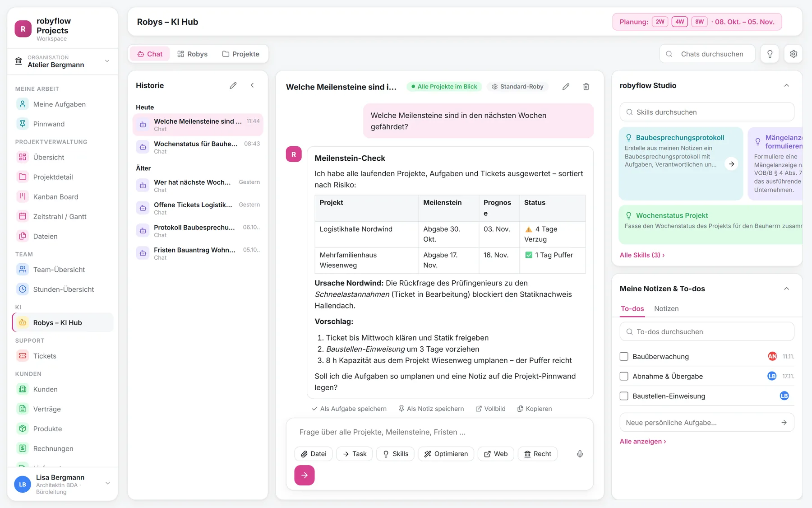Open the Offene Tickets Logistik... chat
The image size is (812, 508).
coord(198,208)
